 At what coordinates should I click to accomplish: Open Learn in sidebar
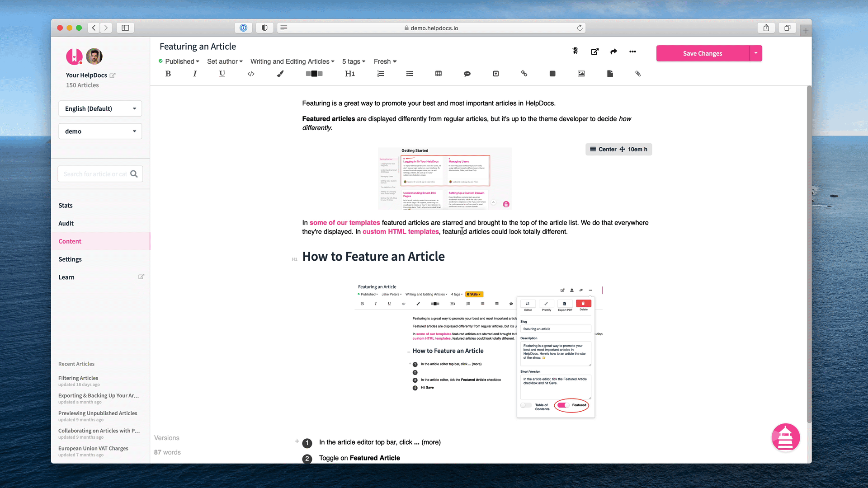tap(66, 277)
